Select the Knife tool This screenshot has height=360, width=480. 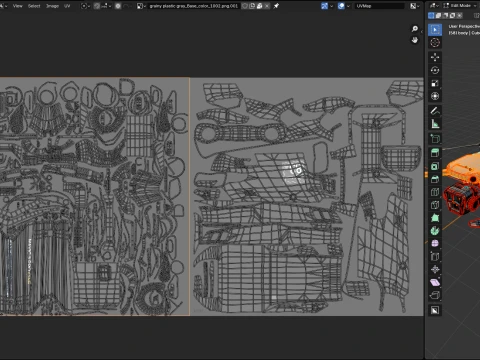pyautogui.click(x=435, y=205)
